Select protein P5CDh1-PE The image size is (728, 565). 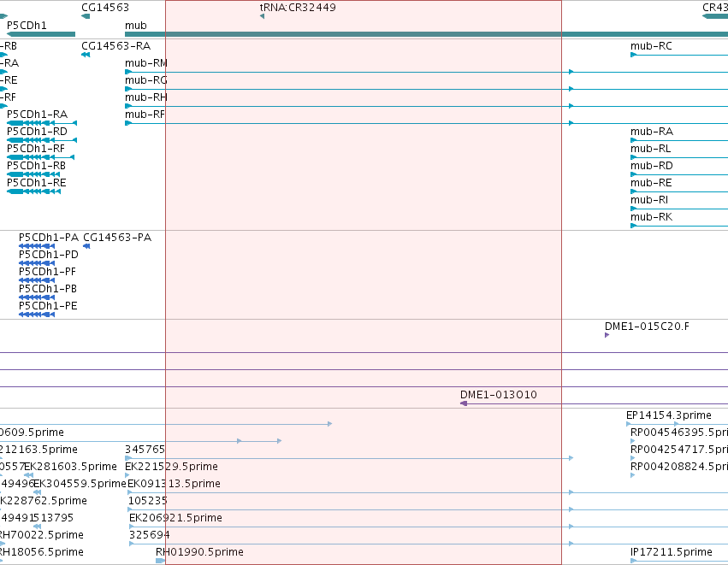point(48,306)
